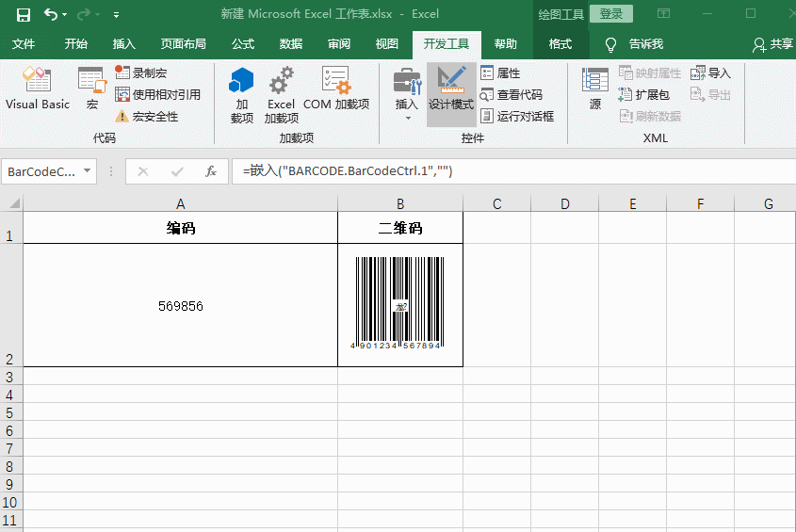The image size is (796, 532).
Task: Select cell B1 containing 二维码
Action: click(400, 228)
